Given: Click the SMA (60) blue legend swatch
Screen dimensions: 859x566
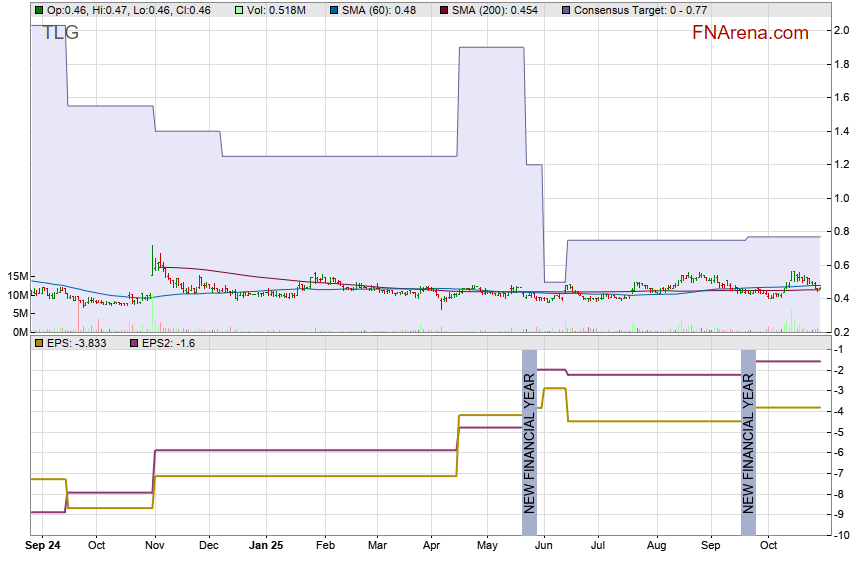Looking at the screenshot, I should click(331, 10).
